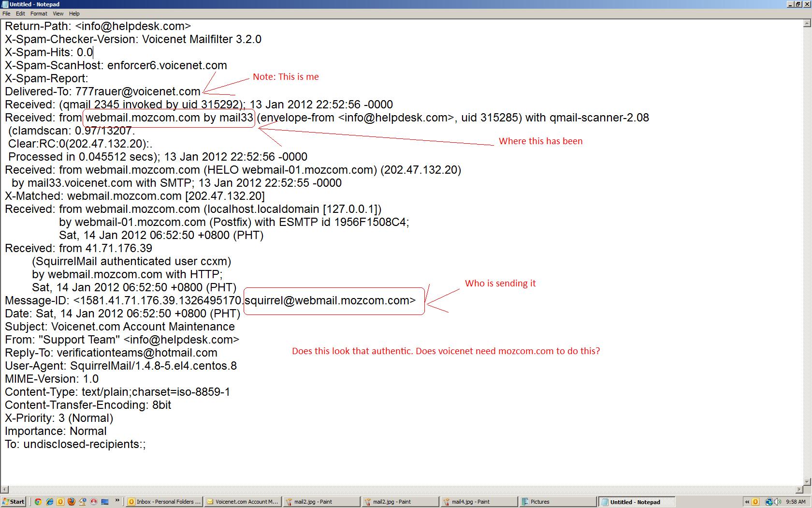Open the File menu in Notepad

tap(6, 14)
